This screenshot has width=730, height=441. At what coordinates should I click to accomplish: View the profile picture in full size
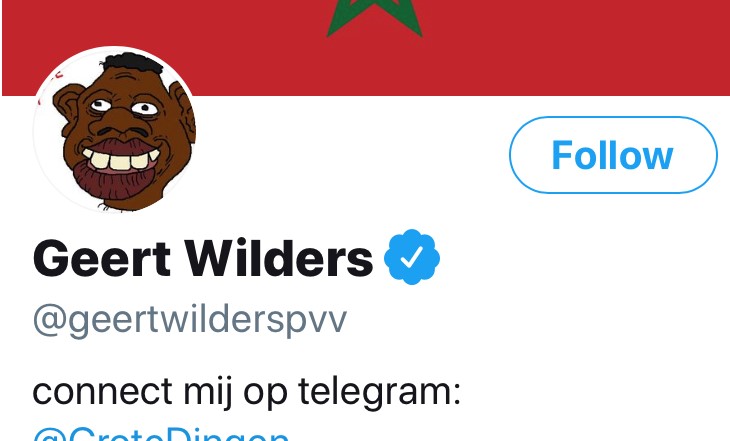point(114,130)
